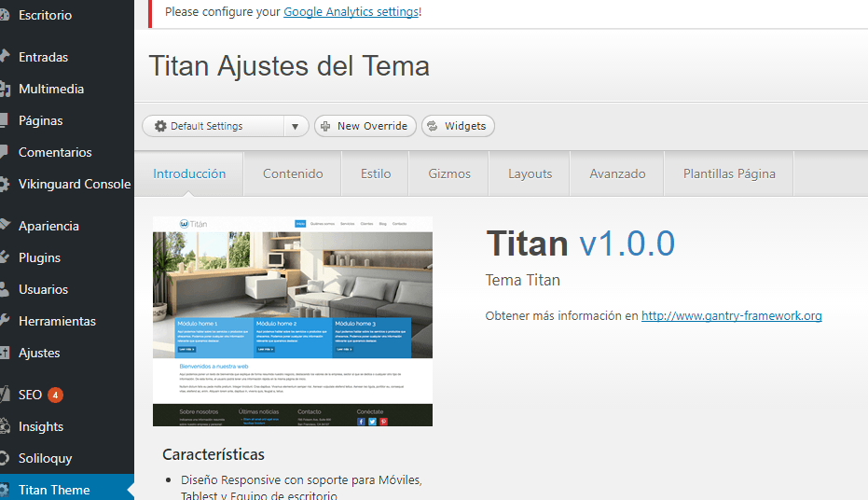Click gear icon on Default Settings
This screenshot has height=500, width=868.
click(x=160, y=126)
